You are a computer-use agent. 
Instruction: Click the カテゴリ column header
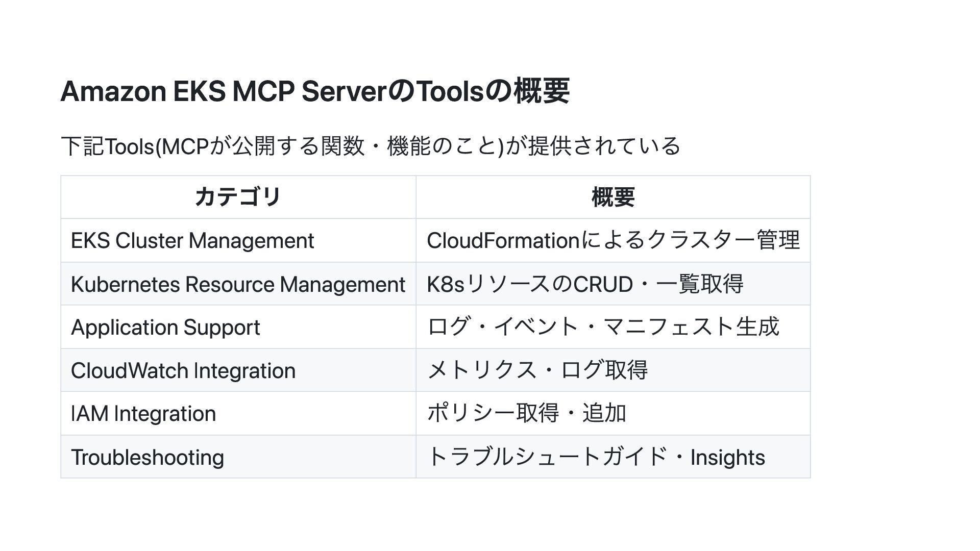pos(238,197)
